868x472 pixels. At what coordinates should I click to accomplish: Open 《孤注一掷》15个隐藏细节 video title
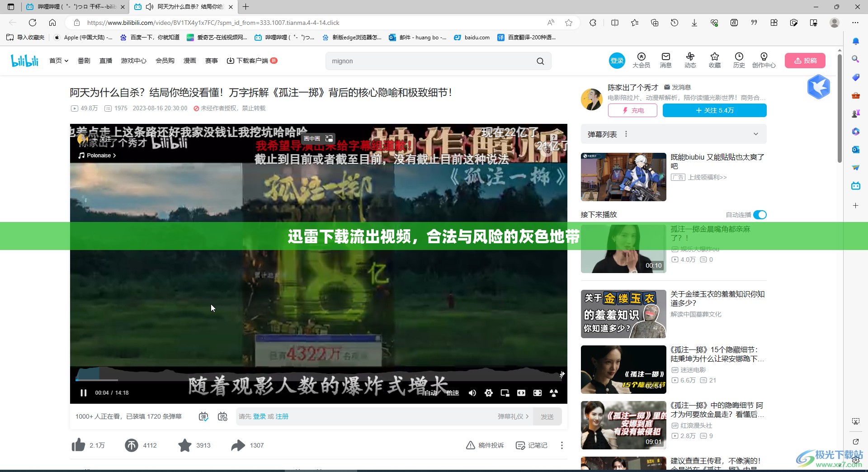pos(717,354)
